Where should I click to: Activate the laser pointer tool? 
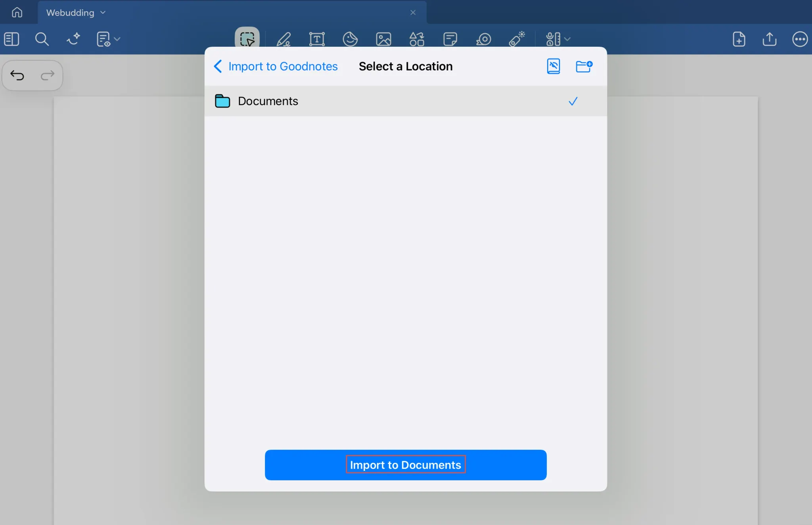(517, 39)
